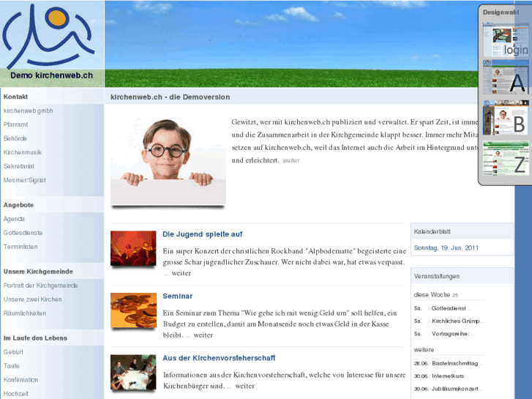Click the Designwahl panel title
The image size is (532, 399).
(x=501, y=12)
